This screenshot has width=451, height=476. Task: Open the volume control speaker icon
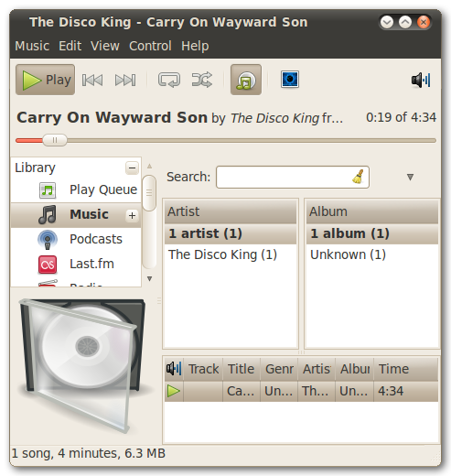point(421,81)
